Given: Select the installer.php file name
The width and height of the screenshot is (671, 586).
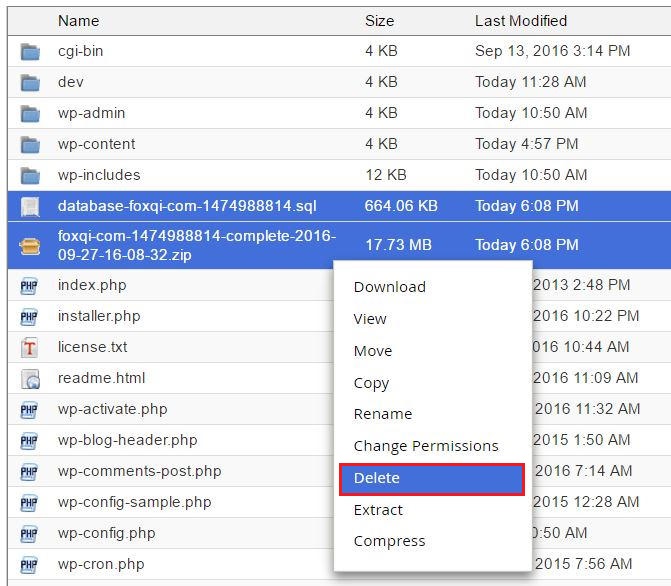Looking at the screenshot, I should pyautogui.click(x=99, y=316).
